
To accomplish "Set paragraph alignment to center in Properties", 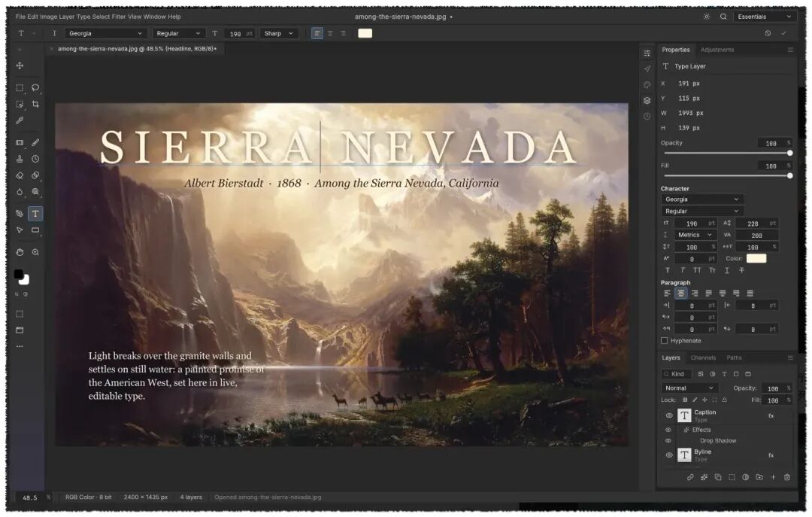I will pos(681,293).
